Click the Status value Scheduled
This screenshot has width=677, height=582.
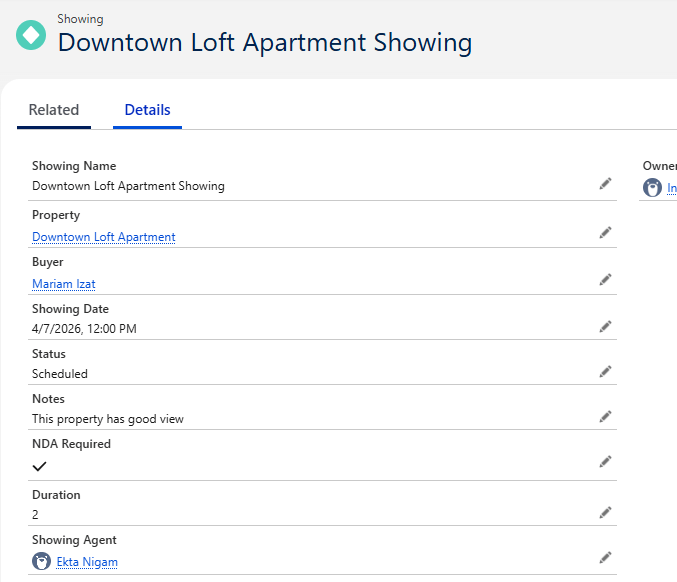60,374
